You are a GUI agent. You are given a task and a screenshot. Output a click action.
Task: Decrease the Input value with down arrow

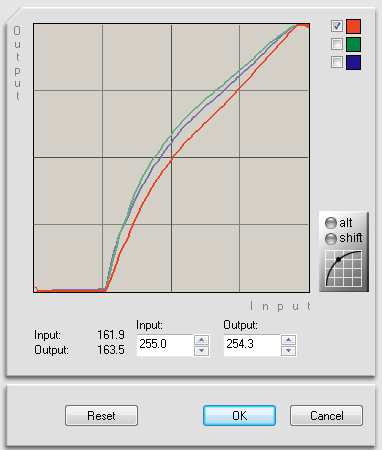tap(201, 351)
